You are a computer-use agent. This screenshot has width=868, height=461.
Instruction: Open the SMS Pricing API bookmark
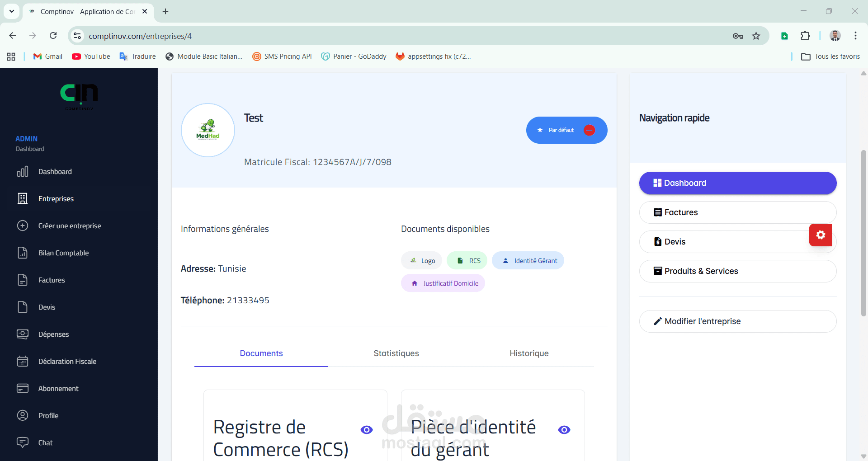click(x=282, y=56)
